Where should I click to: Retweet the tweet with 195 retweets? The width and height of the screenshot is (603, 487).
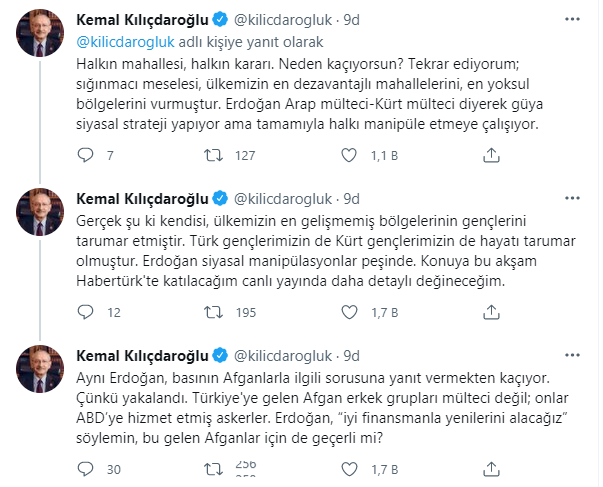[x=213, y=313]
